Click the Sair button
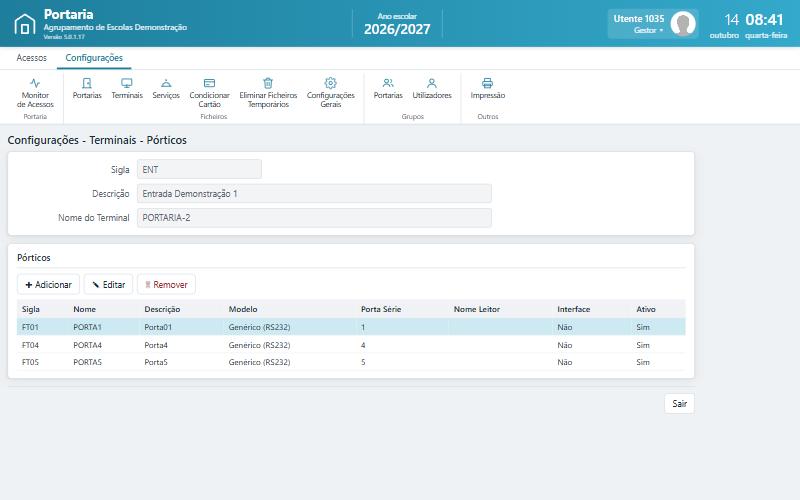The height and width of the screenshot is (500, 800). click(679, 404)
